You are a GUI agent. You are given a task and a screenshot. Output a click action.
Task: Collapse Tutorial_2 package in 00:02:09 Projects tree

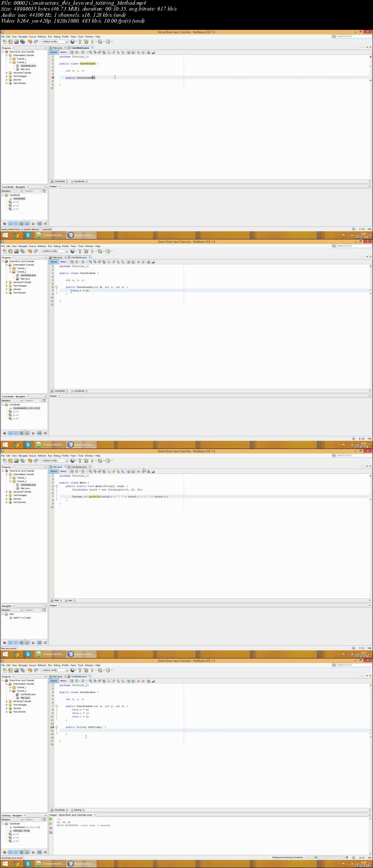(x=10, y=62)
